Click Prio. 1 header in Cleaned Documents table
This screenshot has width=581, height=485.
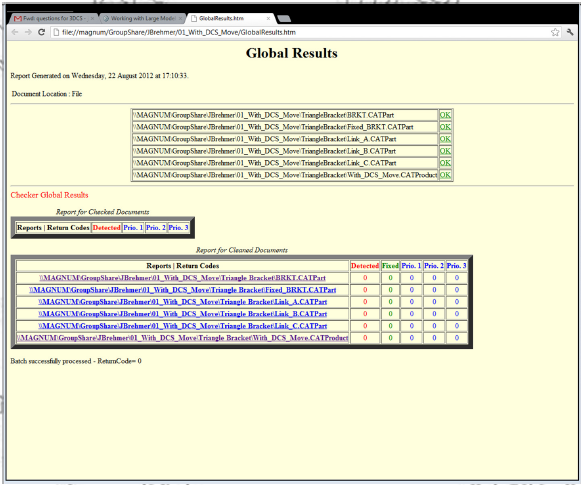click(x=411, y=266)
